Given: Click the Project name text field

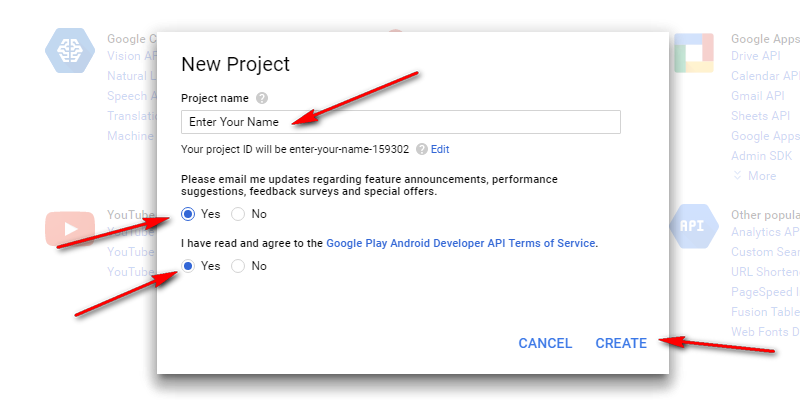Looking at the screenshot, I should click(400, 122).
